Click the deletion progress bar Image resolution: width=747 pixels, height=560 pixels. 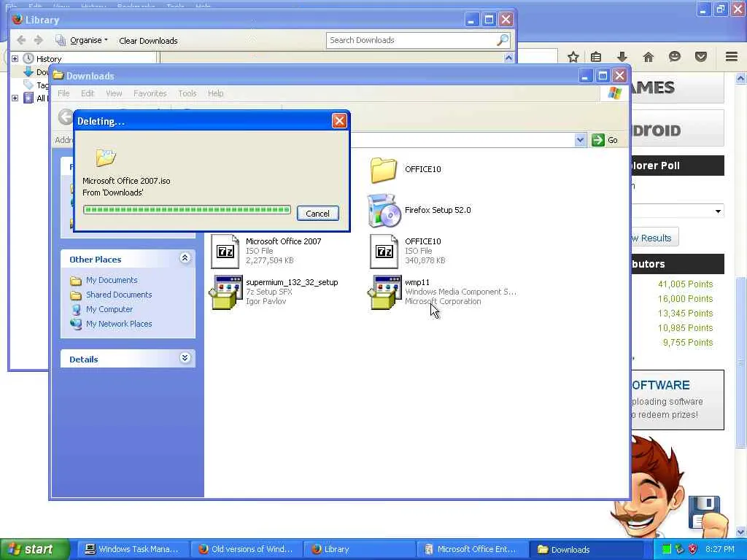click(x=187, y=209)
